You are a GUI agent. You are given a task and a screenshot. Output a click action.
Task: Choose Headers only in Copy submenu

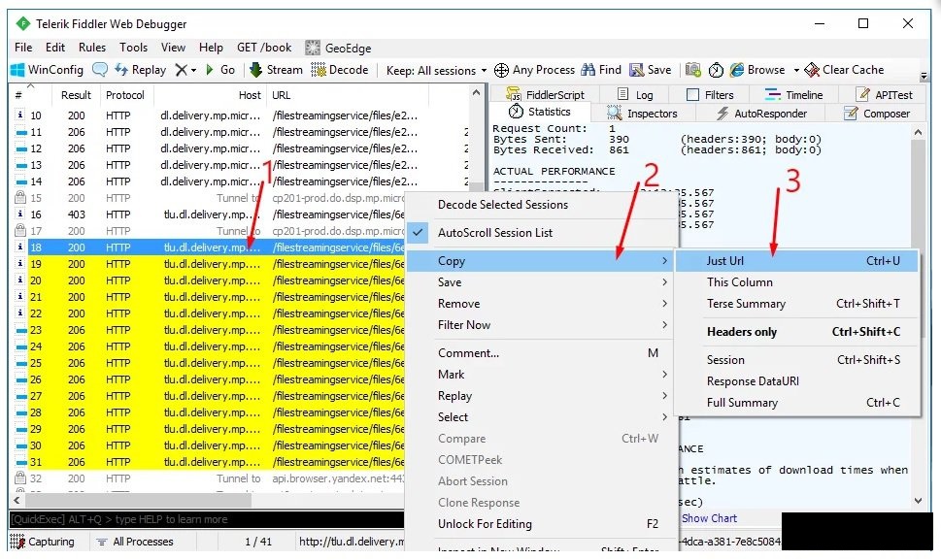pyautogui.click(x=797, y=332)
